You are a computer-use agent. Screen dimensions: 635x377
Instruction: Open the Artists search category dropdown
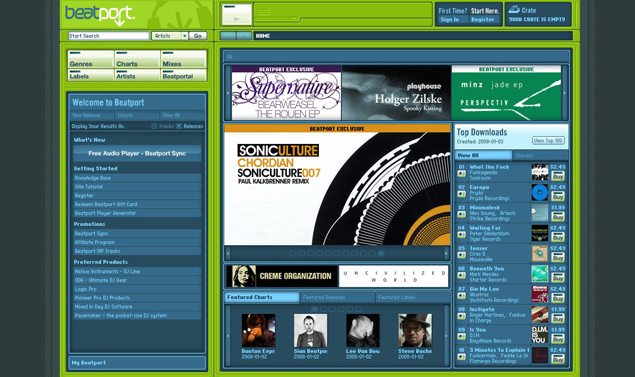[x=170, y=36]
